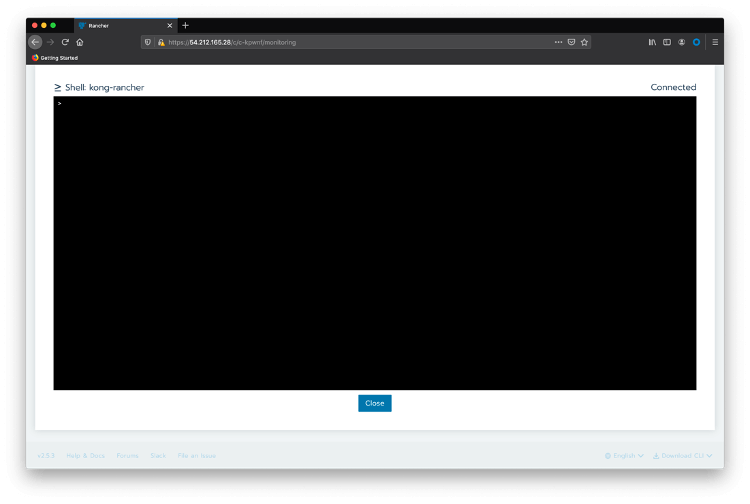750x504 pixels.
Task: Expand the Download CLI dropdown
Action: (x=682, y=455)
